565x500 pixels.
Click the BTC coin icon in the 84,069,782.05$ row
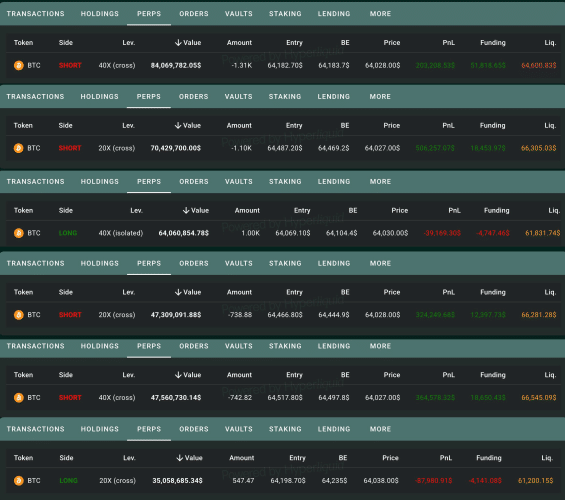[19, 66]
